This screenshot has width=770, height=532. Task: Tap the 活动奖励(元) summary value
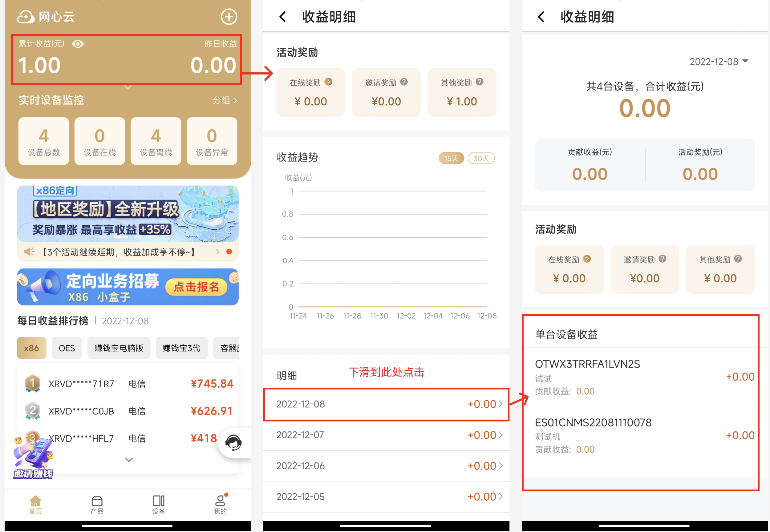tap(700, 174)
